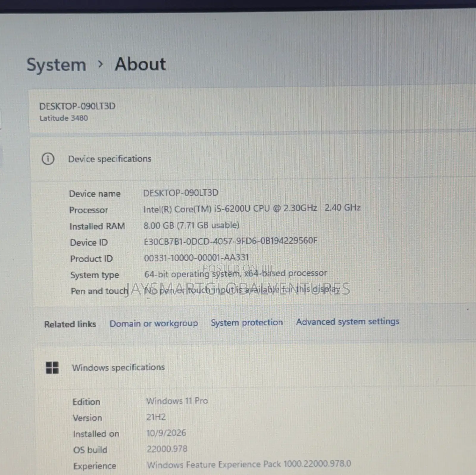Select the version value 21H2

click(x=156, y=417)
